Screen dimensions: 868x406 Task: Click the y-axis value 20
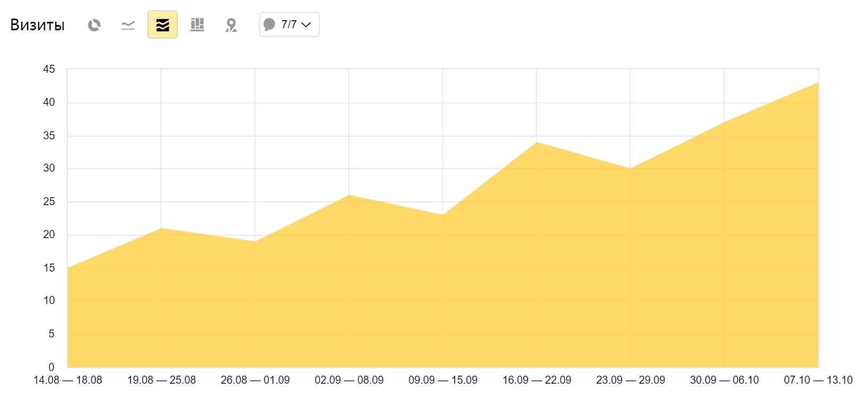coord(49,234)
